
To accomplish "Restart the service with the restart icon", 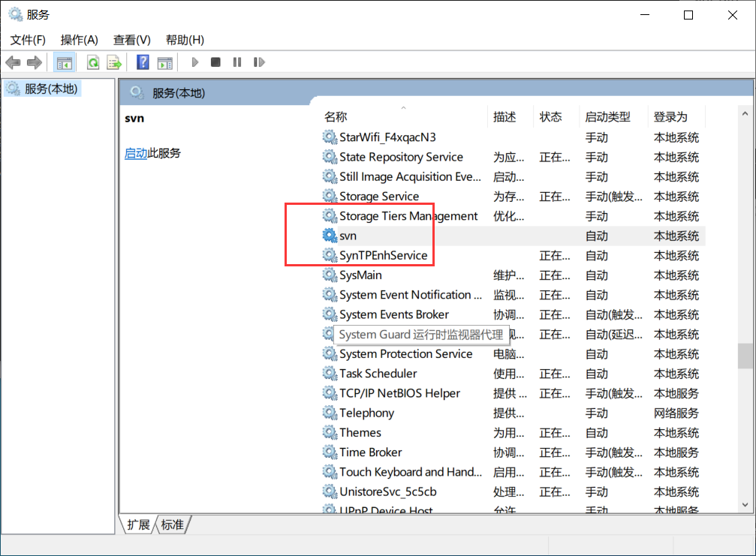I will 259,62.
